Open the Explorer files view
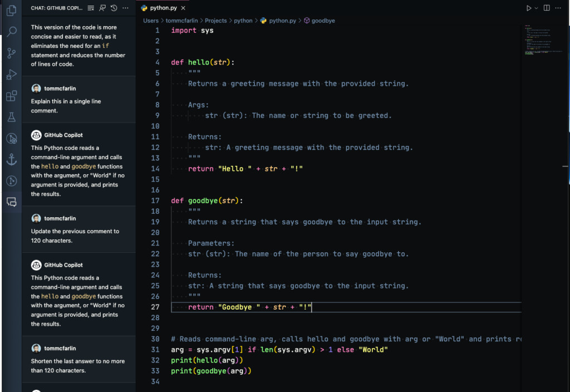570x392 pixels. (x=12, y=10)
